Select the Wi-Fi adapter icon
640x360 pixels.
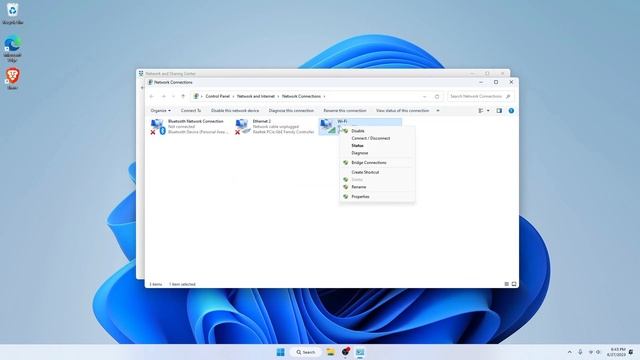click(x=328, y=127)
